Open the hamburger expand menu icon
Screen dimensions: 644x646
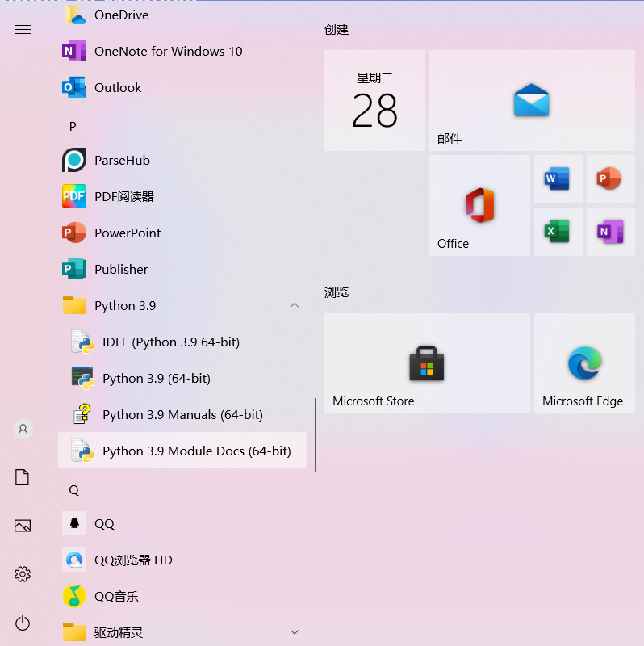click(x=23, y=29)
